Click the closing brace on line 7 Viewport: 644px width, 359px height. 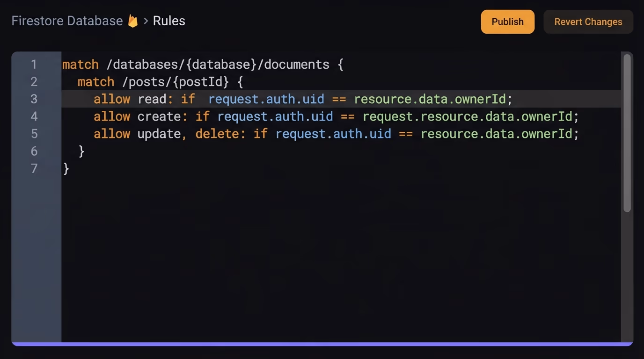point(66,168)
